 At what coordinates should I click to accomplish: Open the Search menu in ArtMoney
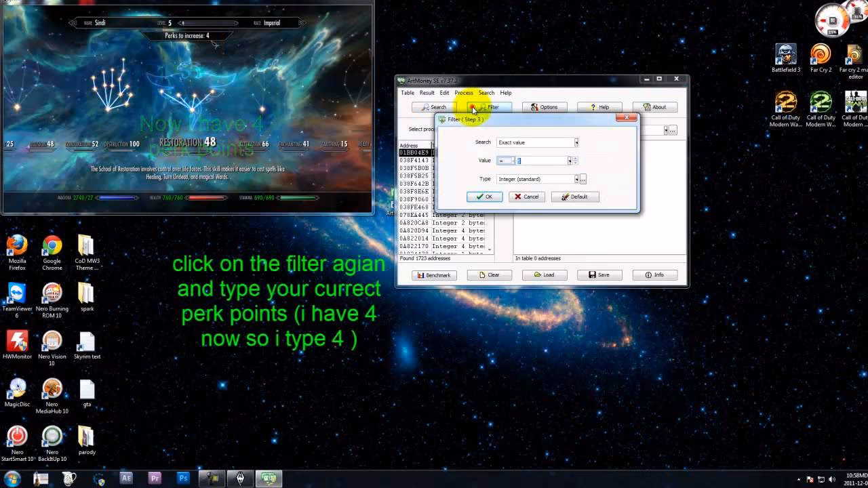tap(486, 93)
